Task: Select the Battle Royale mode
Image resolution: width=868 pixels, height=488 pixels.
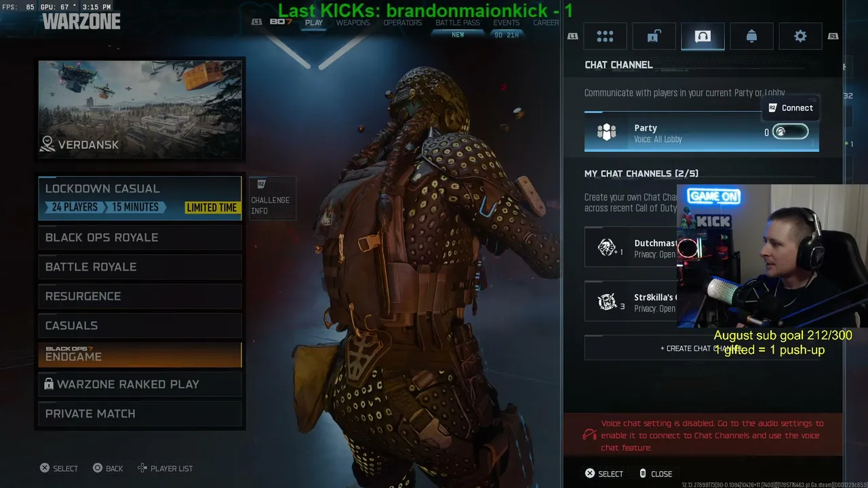Action: pos(140,266)
